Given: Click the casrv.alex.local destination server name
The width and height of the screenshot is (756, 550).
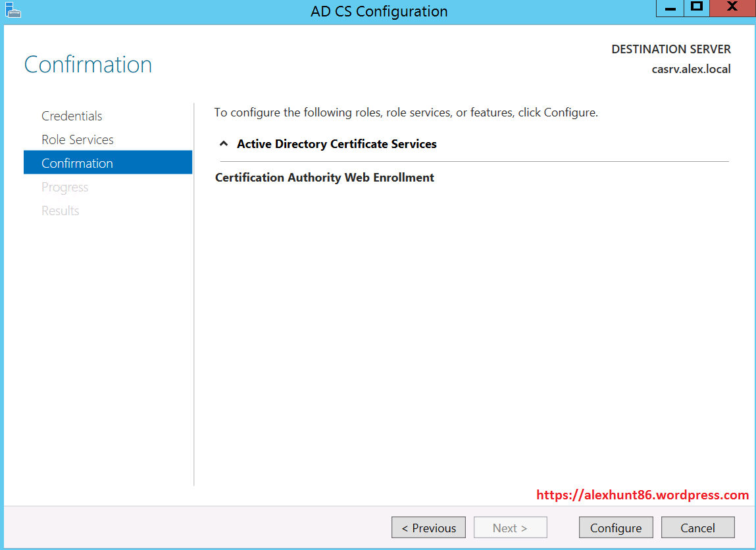Looking at the screenshot, I should (691, 69).
